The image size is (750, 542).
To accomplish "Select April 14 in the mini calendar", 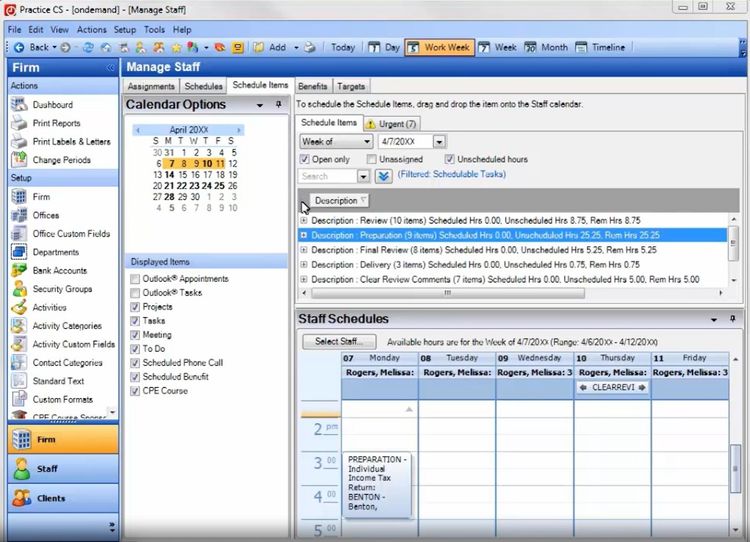I will click(169, 175).
